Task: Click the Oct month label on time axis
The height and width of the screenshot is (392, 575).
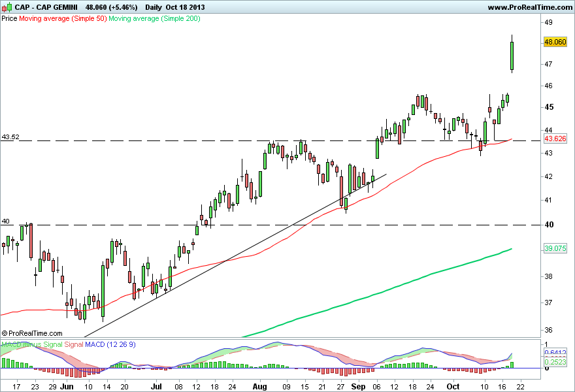Action: tap(453, 387)
